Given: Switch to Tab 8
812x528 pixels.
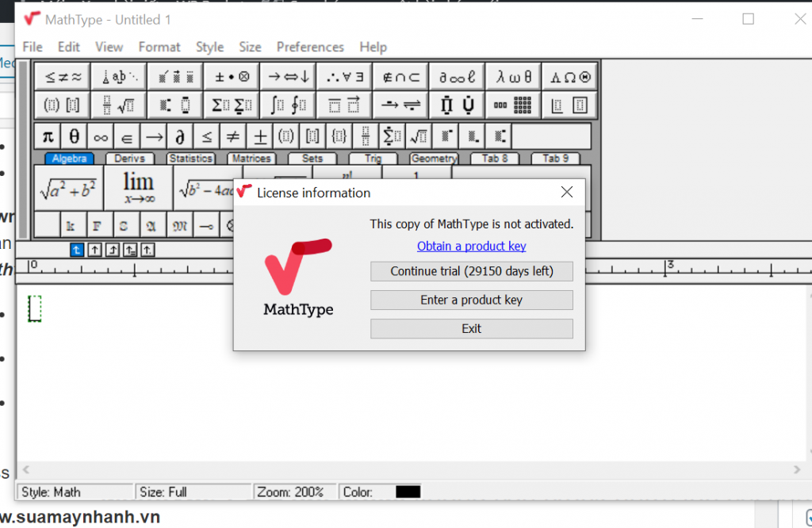Looking at the screenshot, I should (x=495, y=159).
